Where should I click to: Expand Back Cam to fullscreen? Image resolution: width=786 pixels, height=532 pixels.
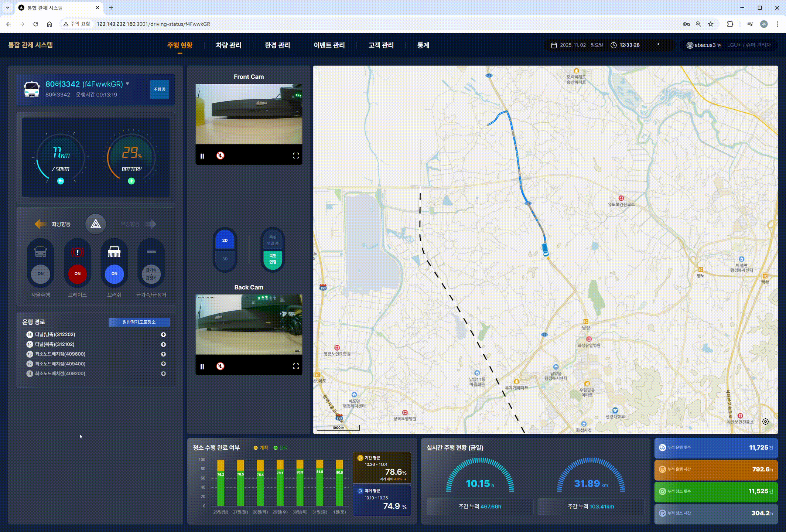[x=296, y=366]
